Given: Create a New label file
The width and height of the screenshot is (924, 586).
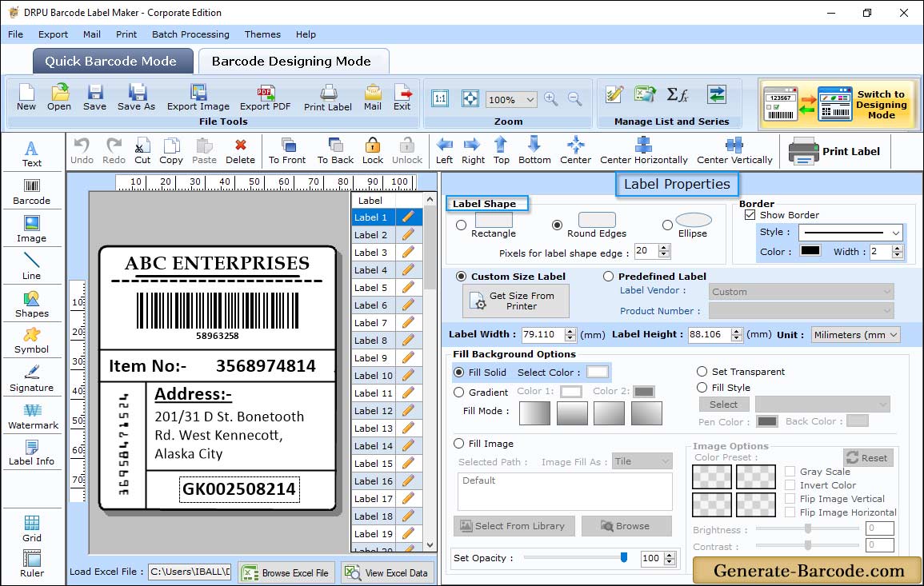Looking at the screenshot, I should [x=26, y=98].
